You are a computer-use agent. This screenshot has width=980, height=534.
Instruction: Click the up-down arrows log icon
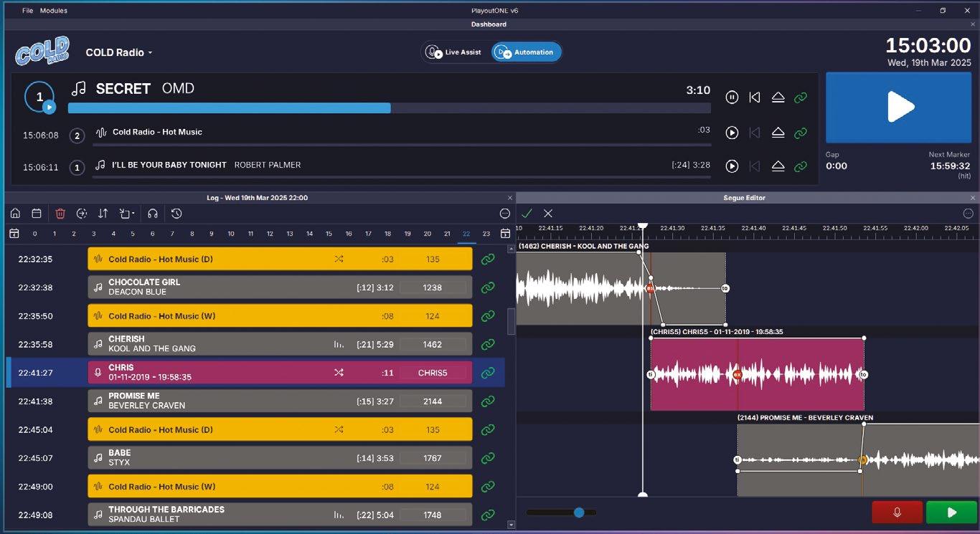pyautogui.click(x=103, y=214)
